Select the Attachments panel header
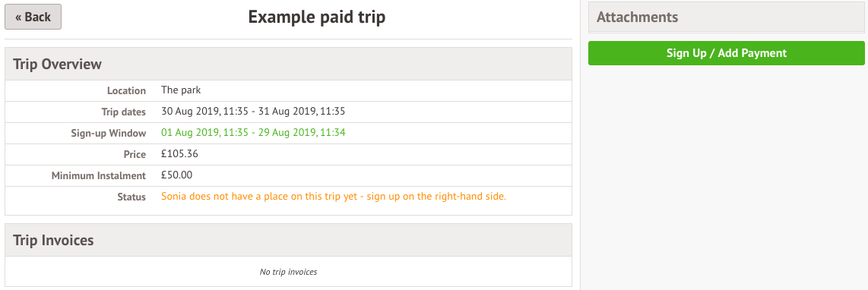The image size is (868, 290). pyautogui.click(x=727, y=17)
